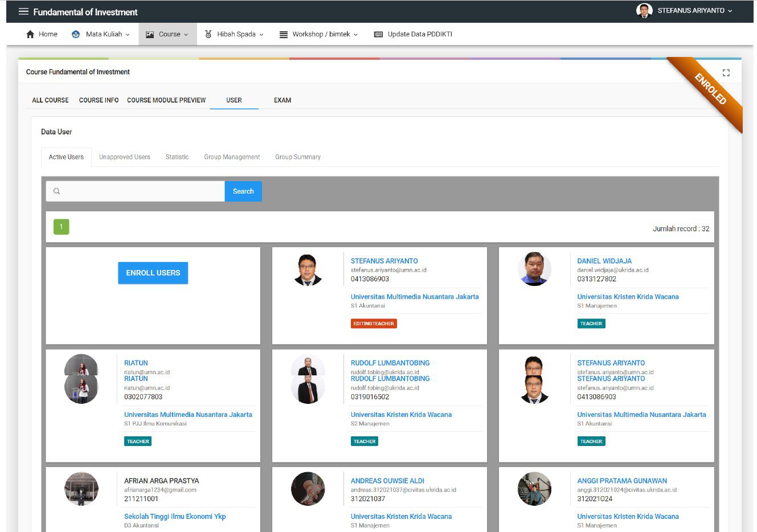Click the Update Data PDDIKTI keyboard icon

(378, 34)
